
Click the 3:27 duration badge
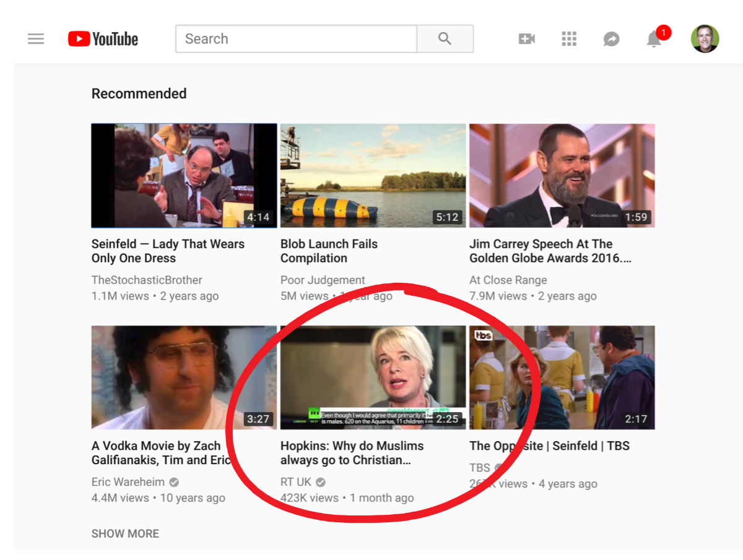pyautogui.click(x=258, y=419)
